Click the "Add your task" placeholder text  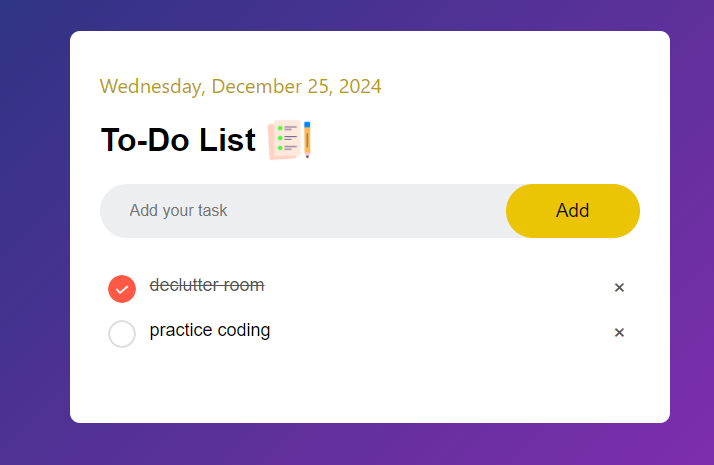pos(178,211)
